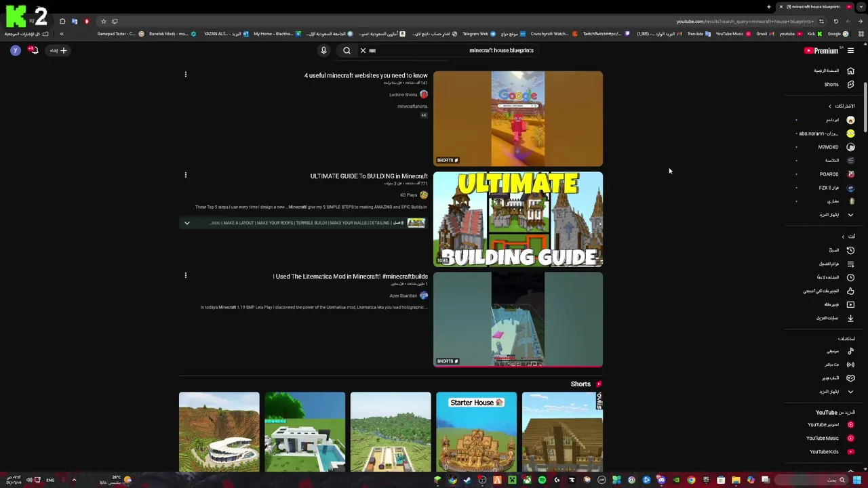Open a new browser tab with plus
This screenshot has height=488, width=868.
tap(769, 7)
